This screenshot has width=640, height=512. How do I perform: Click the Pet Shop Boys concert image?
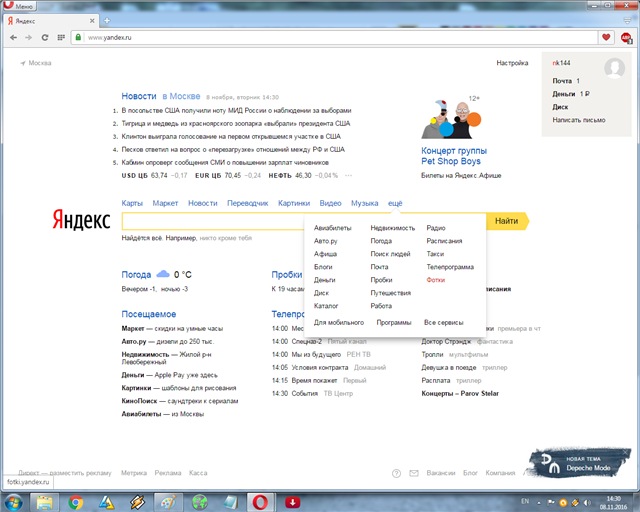(x=451, y=119)
